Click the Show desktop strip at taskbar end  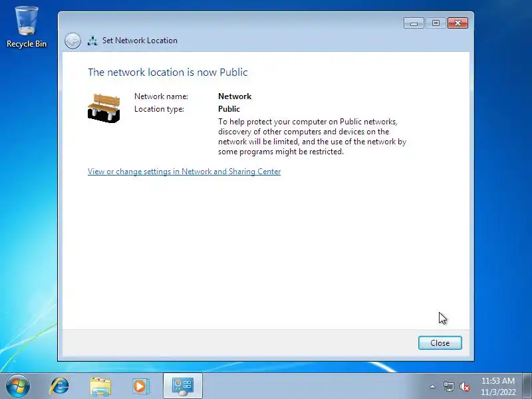coord(527,386)
